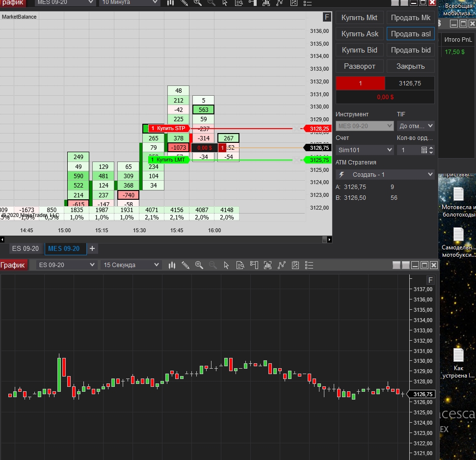Select drawing pencil in MES chart toolbar

pyautogui.click(x=185, y=3)
